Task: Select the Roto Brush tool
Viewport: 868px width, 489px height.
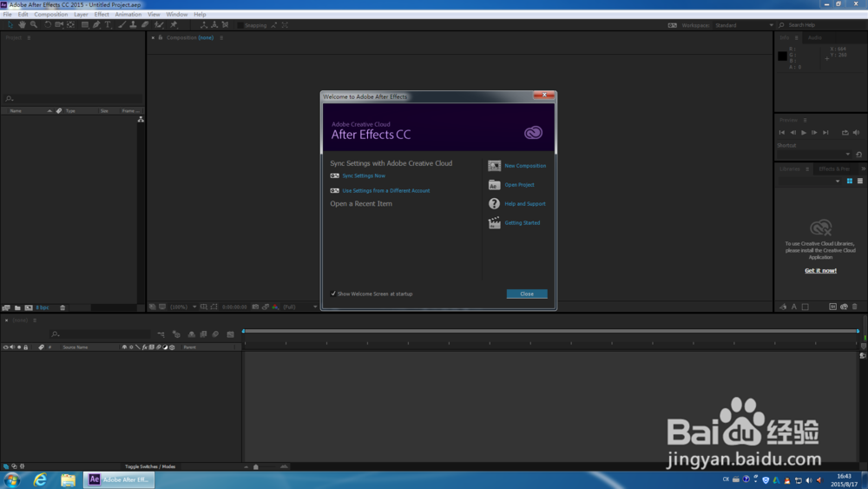Action: tap(159, 25)
